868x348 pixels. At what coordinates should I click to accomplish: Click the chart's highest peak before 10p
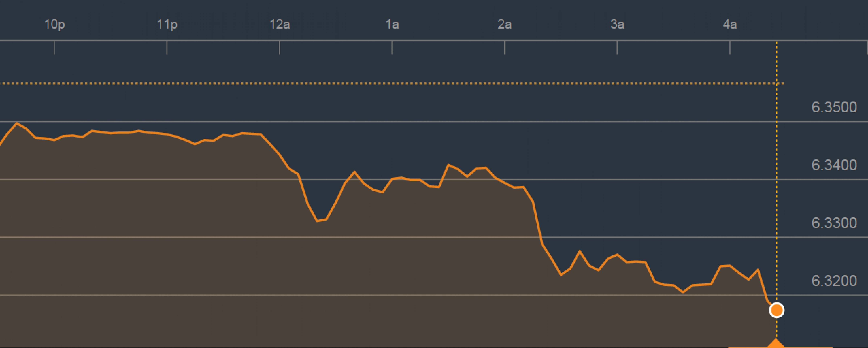point(17,123)
